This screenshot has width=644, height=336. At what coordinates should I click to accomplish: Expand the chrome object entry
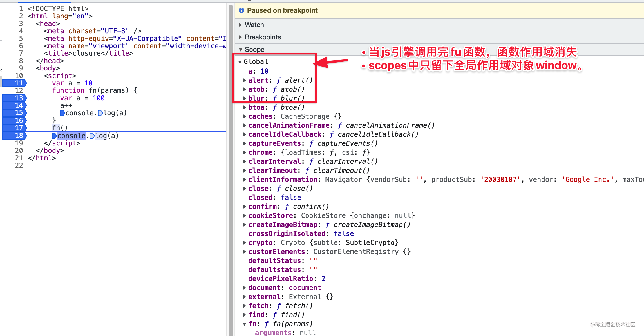[x=245, y=152]
